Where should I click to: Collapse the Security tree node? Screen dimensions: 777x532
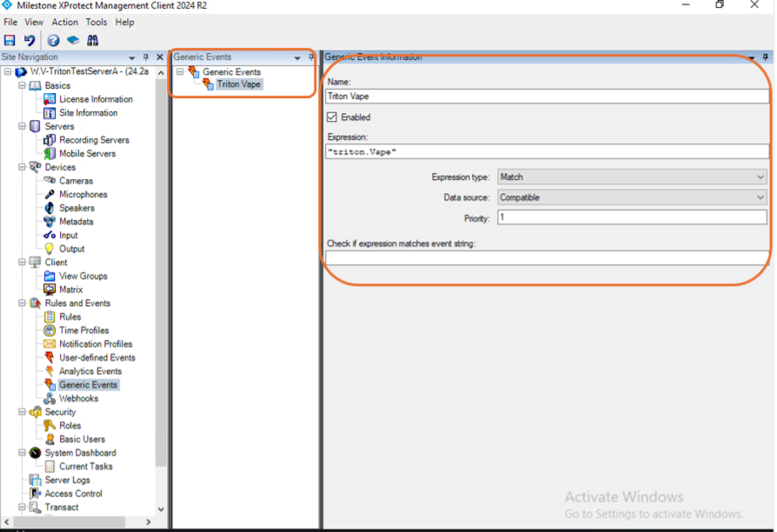coord(22,411)
